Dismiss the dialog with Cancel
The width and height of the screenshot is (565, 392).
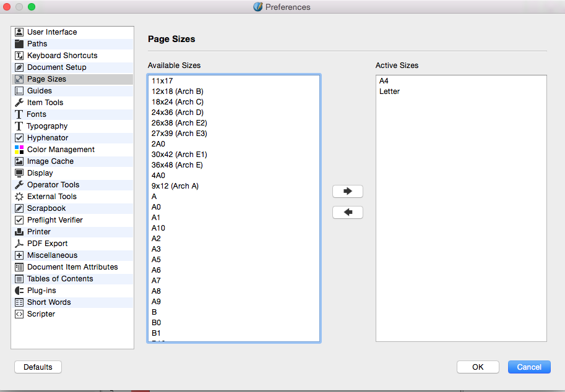(x=529, y=367)
